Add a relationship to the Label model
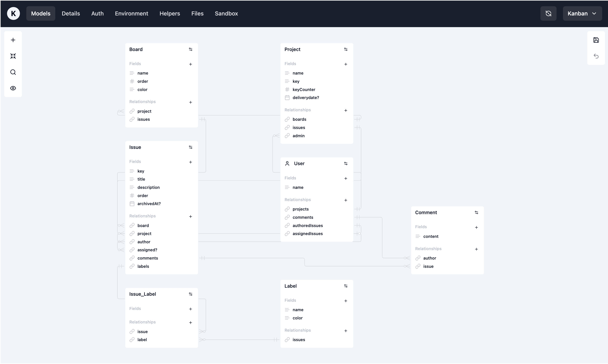 pos(346,331)
